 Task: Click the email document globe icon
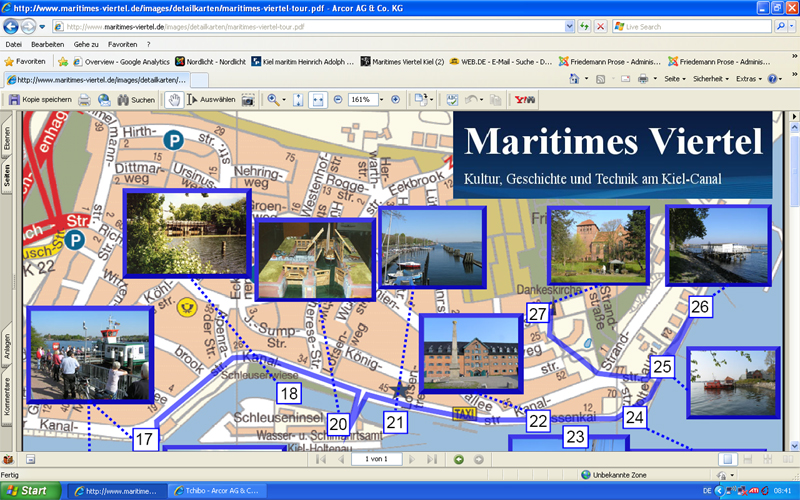104,100
